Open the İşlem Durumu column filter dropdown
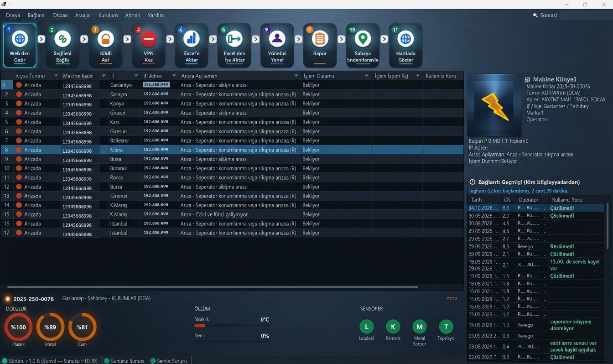The image size is (613, 364). coord(366,76)
